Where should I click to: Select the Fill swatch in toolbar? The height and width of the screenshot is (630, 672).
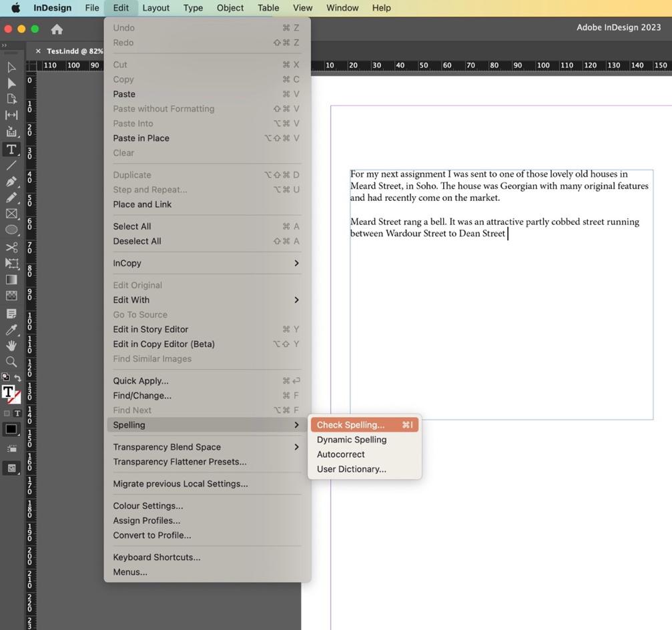(x=8, y=391)
